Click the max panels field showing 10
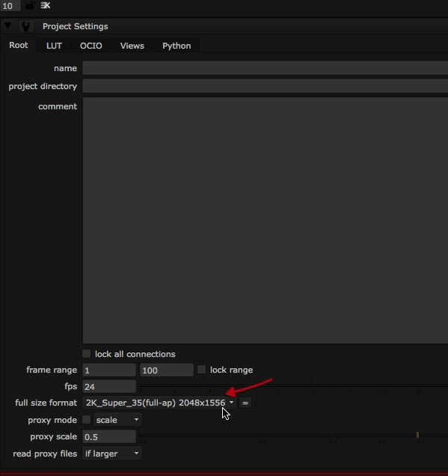Viewport: 448px width, 476px height. (10, 6)
